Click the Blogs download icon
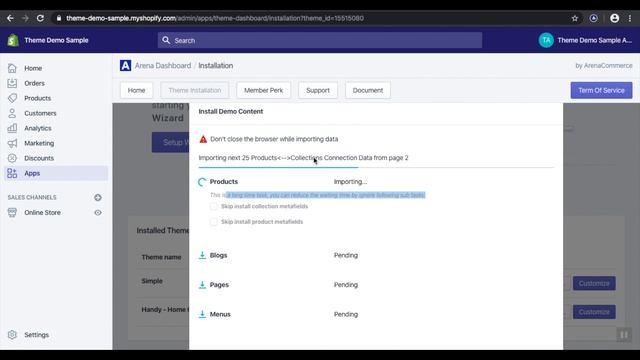This screenshot has height=360, width=640. (202, 255)
